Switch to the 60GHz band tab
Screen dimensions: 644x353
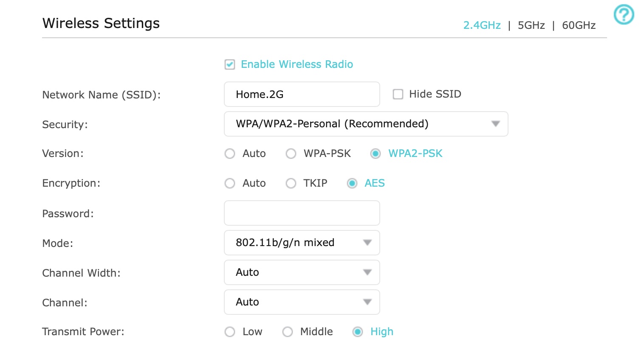579,25
